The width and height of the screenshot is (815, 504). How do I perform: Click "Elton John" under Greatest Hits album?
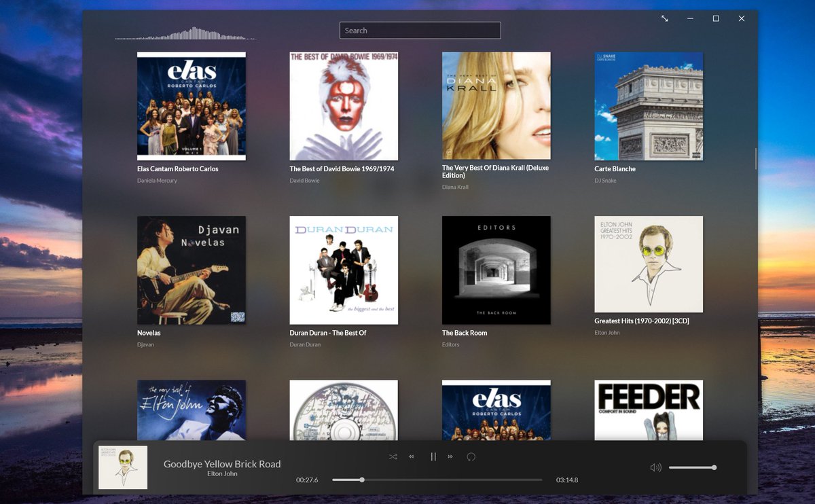(x=606, y=333)
